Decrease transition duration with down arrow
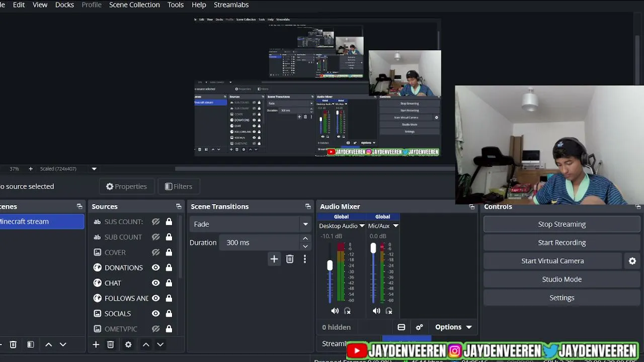 [305, 246]
